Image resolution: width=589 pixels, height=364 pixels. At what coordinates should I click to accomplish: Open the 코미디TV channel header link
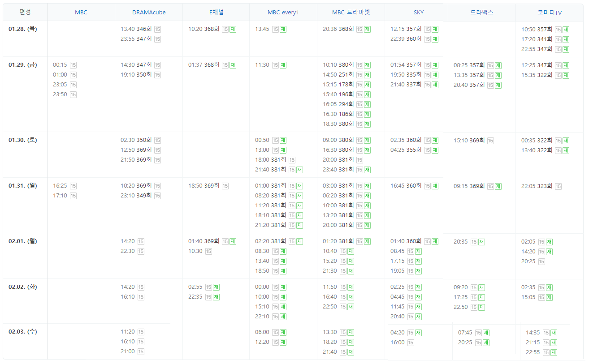(x=550, y=12)
